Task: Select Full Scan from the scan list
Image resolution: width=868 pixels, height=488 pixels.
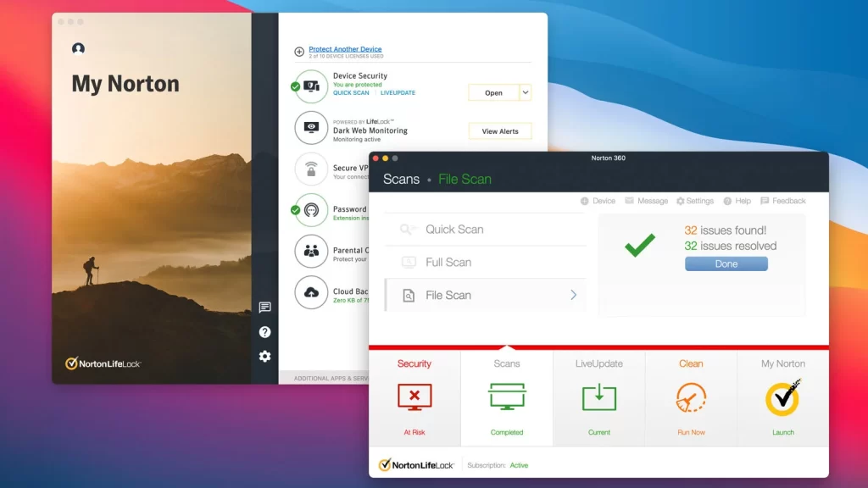Action: coord(486,263)
